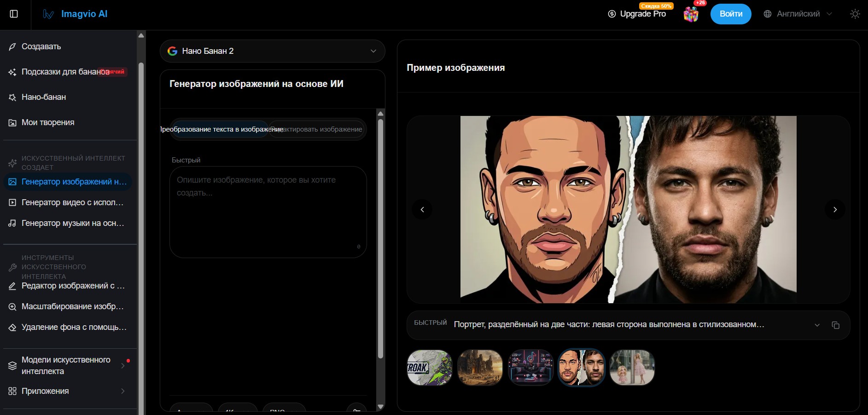
Task: Open Масштабирование изображений tool
Action: pos(68,306)
